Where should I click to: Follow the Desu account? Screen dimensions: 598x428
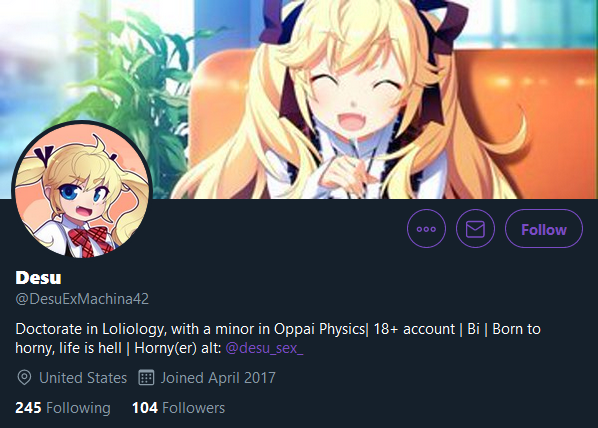[x=544, y=229]
